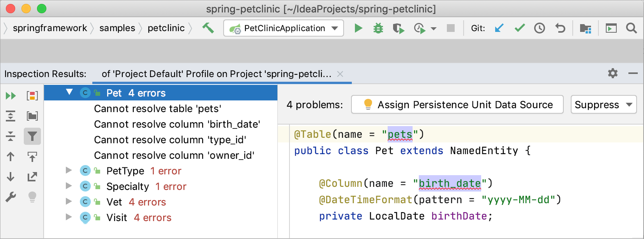Expand the Visit 4 errors node
Viewport: 644px width, 239px height.
click(69, 217)
